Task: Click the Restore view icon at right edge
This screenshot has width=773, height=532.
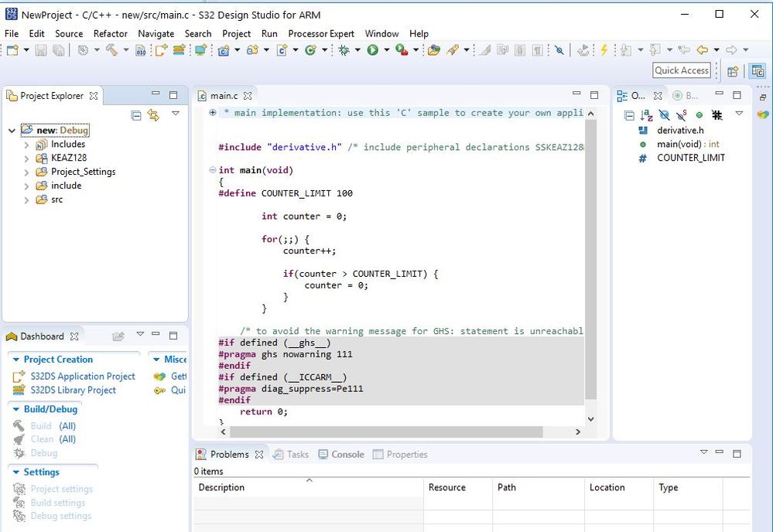Action: [763, 97]
